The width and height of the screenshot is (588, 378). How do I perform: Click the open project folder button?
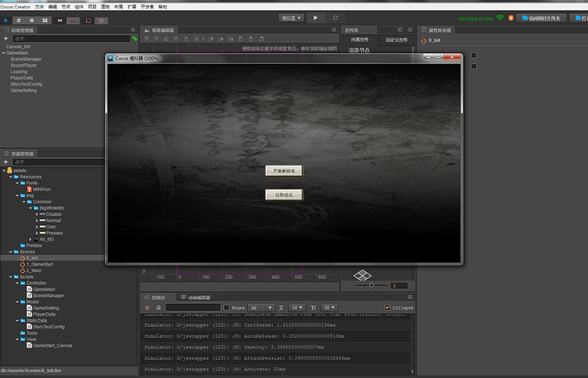click(x=541, y=18)
